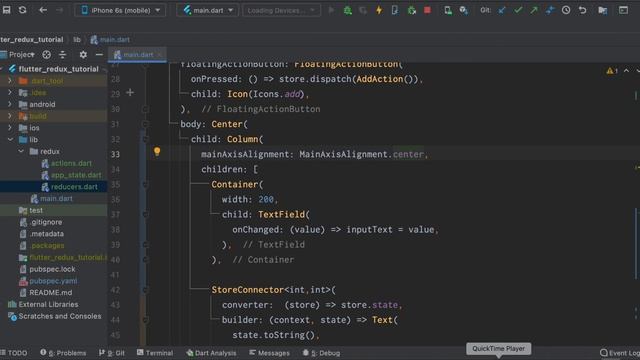Click the Attach debugger bug icon
Screen dimensions: 640x360
coord(411,10)
